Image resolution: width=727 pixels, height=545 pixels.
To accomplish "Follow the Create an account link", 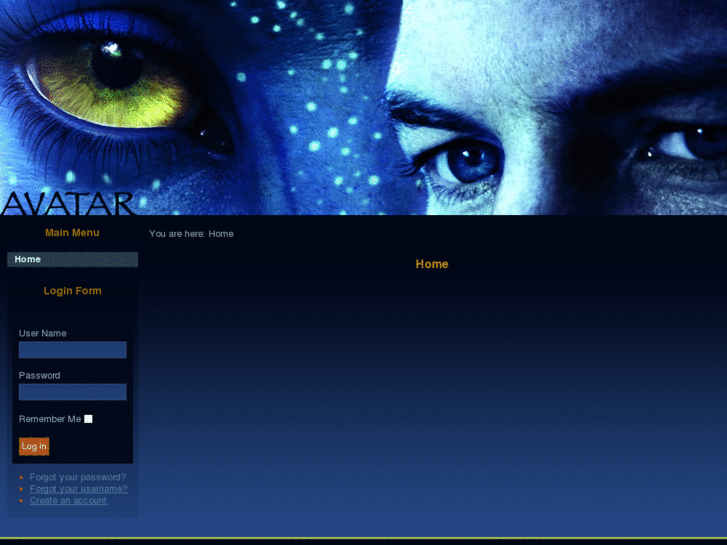I will click(x=68, y=500).
